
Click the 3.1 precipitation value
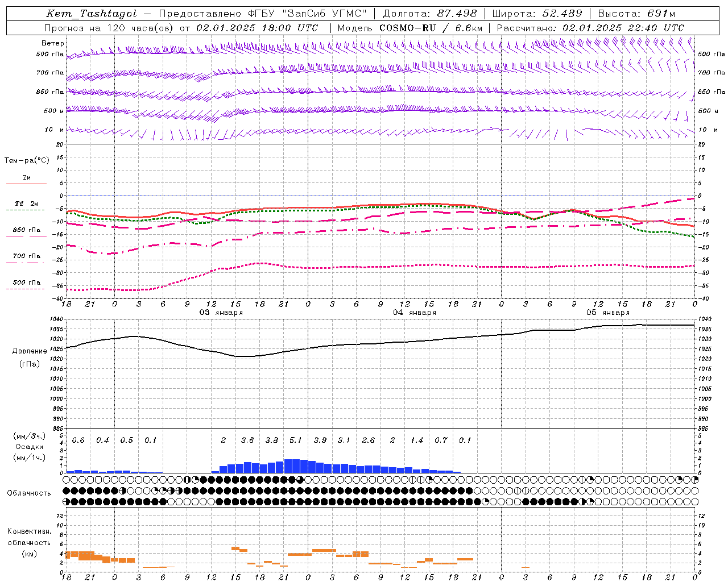(344, 440)
